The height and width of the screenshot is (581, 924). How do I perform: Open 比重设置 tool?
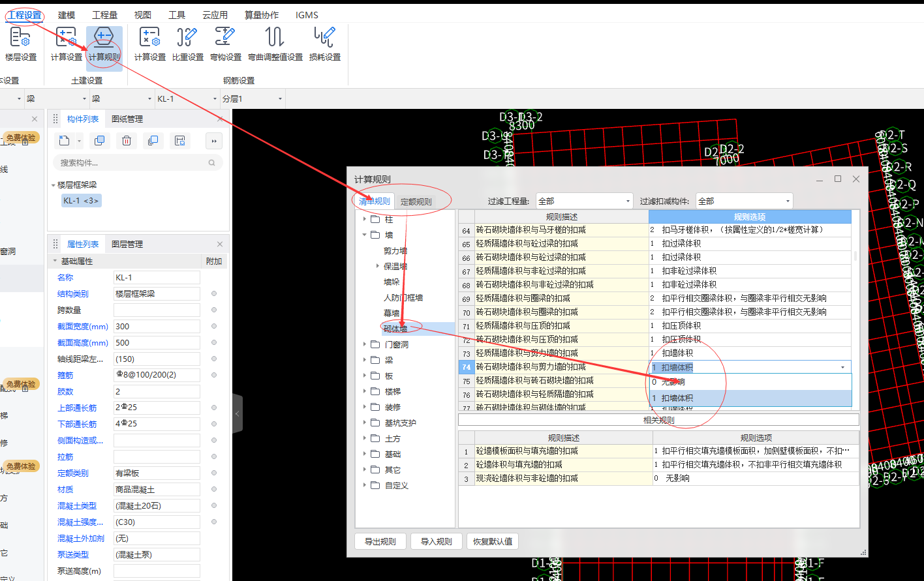[188, 44]
